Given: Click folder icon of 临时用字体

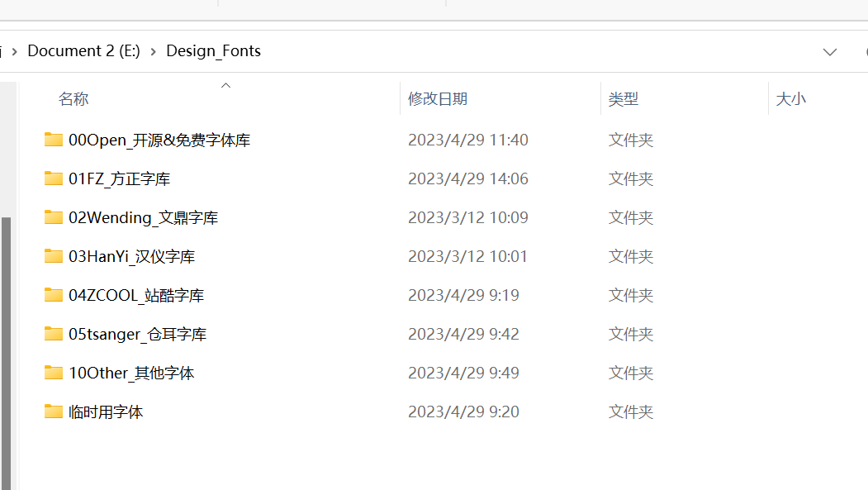Looking at the screenshot, I should pos(53,412).
